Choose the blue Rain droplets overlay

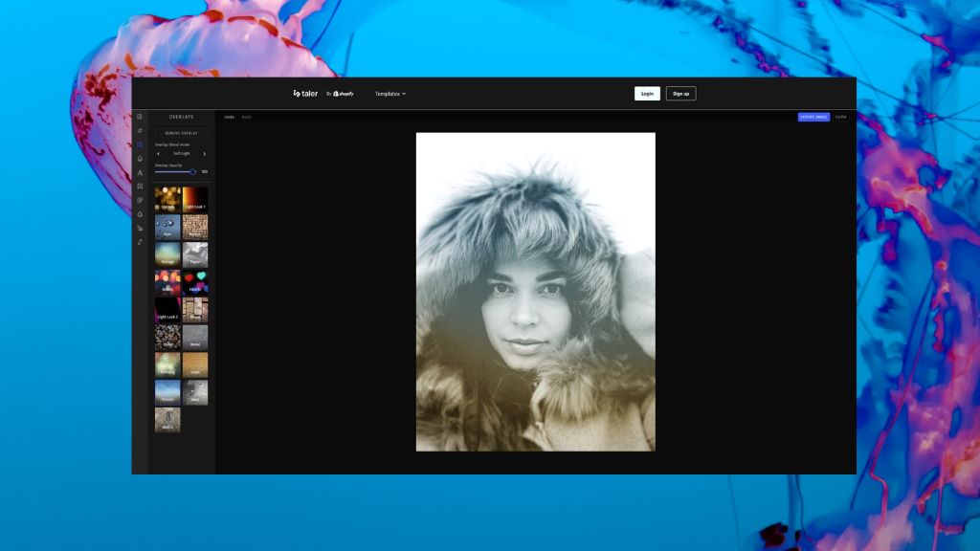[167, 228]
